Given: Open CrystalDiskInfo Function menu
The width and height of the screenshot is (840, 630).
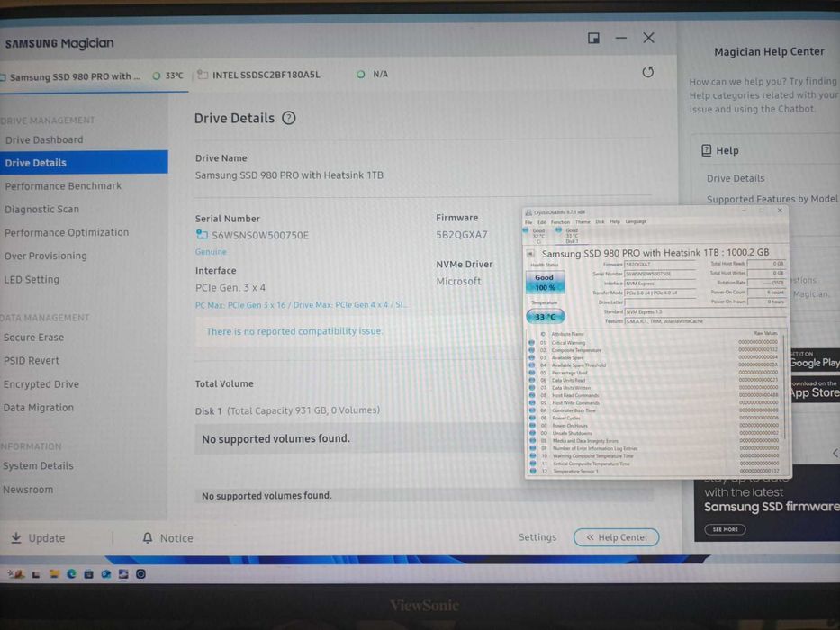Looking at the screenshot, I should pyautogui.click(x=560, y=221).
